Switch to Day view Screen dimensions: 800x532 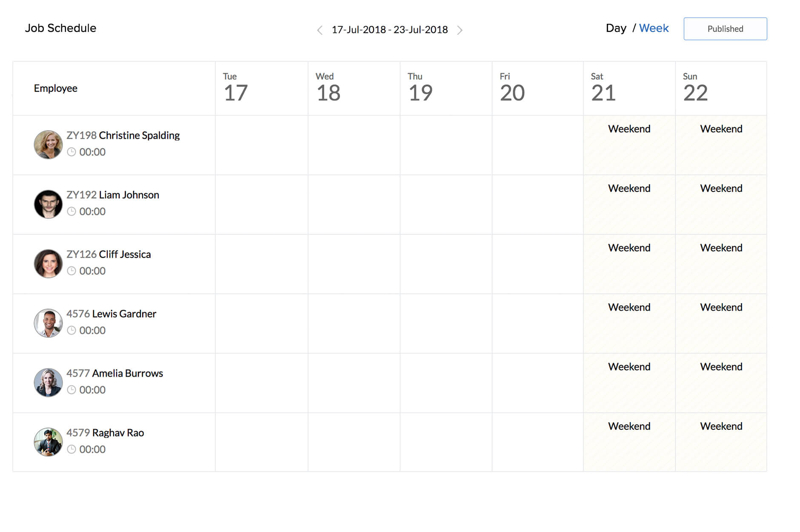pyautogui.click(x=616, y=28)
